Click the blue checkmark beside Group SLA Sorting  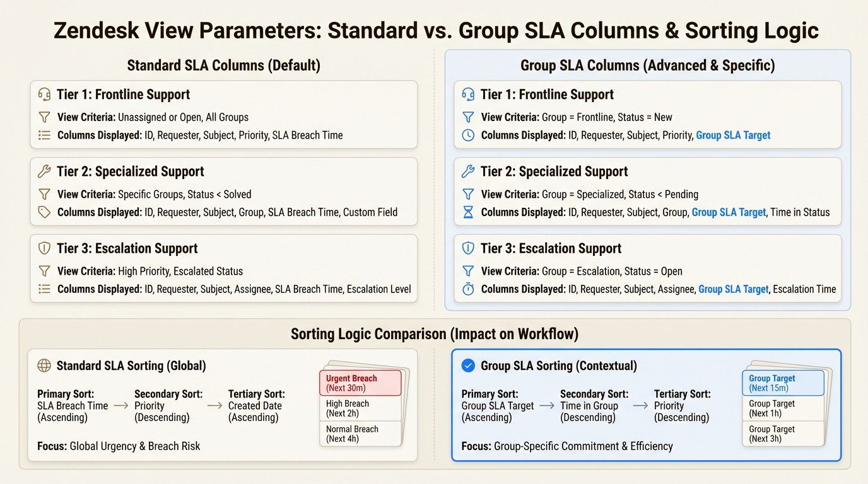[x=468, y=366]
